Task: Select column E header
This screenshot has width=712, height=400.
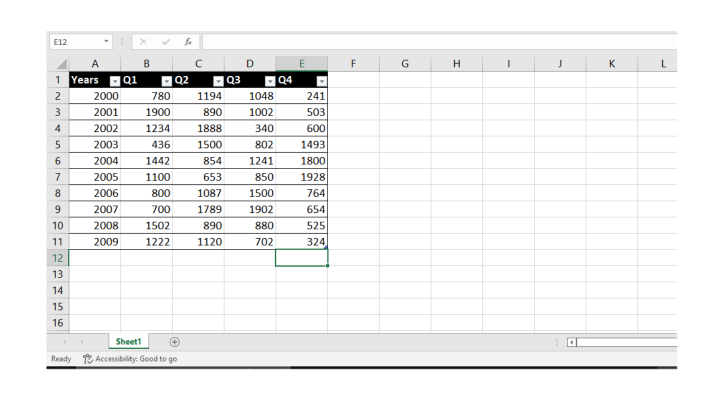Action: (x=302, y=64)
